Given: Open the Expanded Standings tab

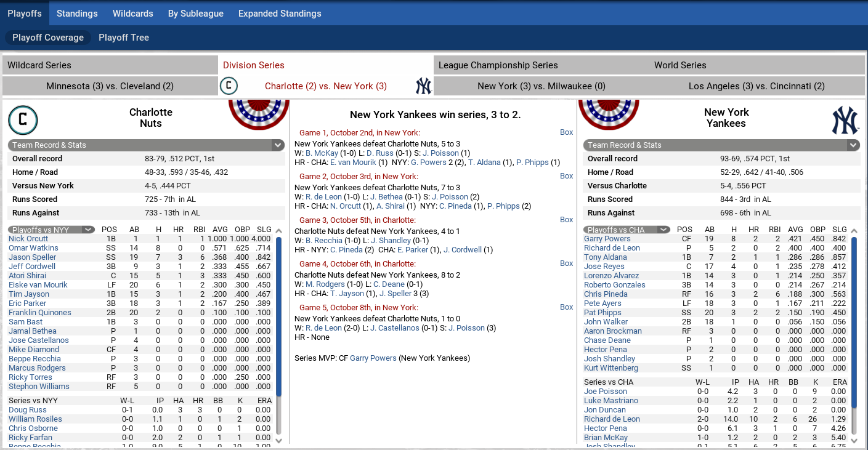Looking at the screenshot, I should tap(280, 14).
